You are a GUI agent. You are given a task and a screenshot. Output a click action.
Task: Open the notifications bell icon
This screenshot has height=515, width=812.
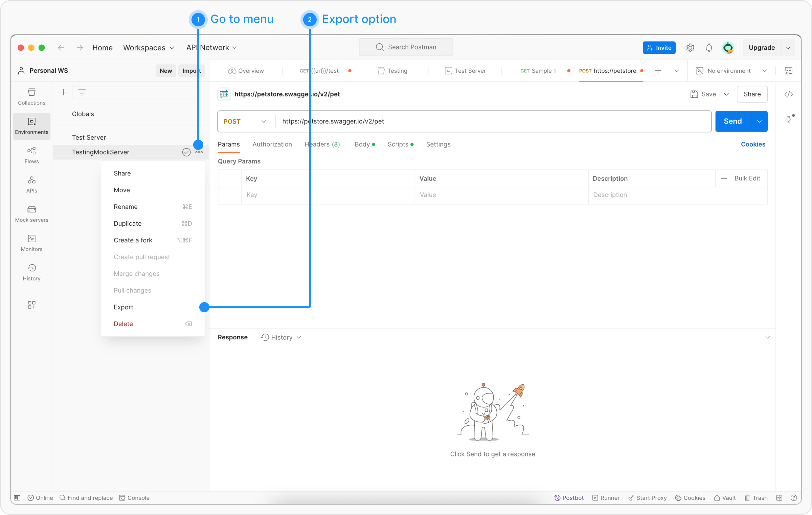pos(709,48)
